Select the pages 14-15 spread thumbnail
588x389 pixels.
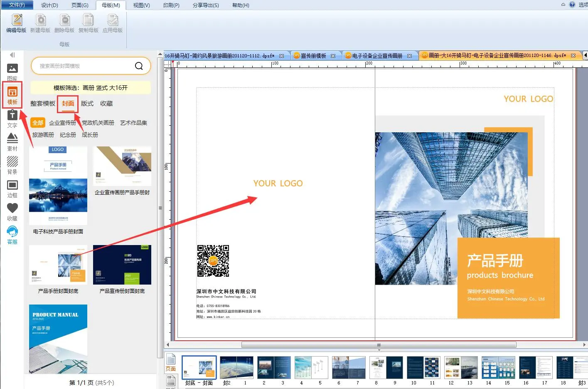point(498,367)
